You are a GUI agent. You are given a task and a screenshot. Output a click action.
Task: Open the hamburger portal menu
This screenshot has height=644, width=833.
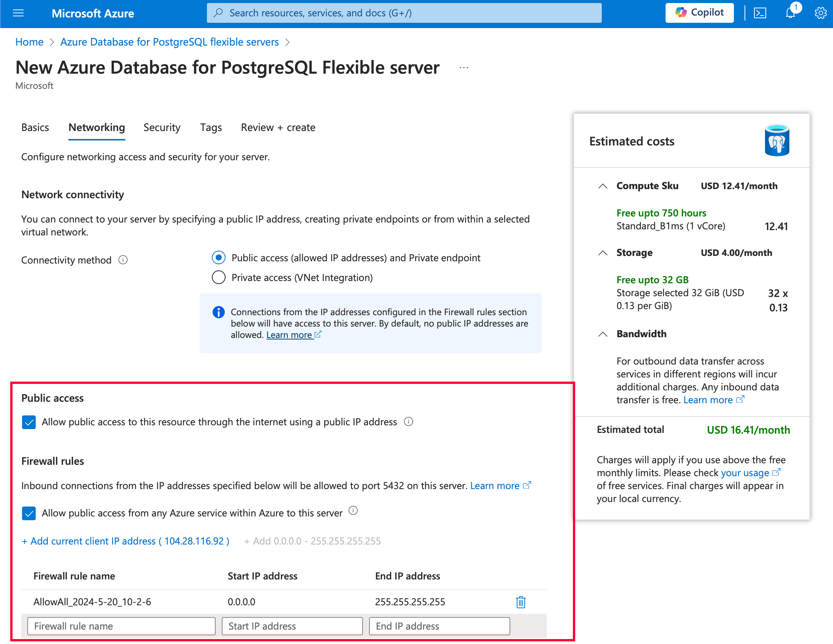(18, 13)
